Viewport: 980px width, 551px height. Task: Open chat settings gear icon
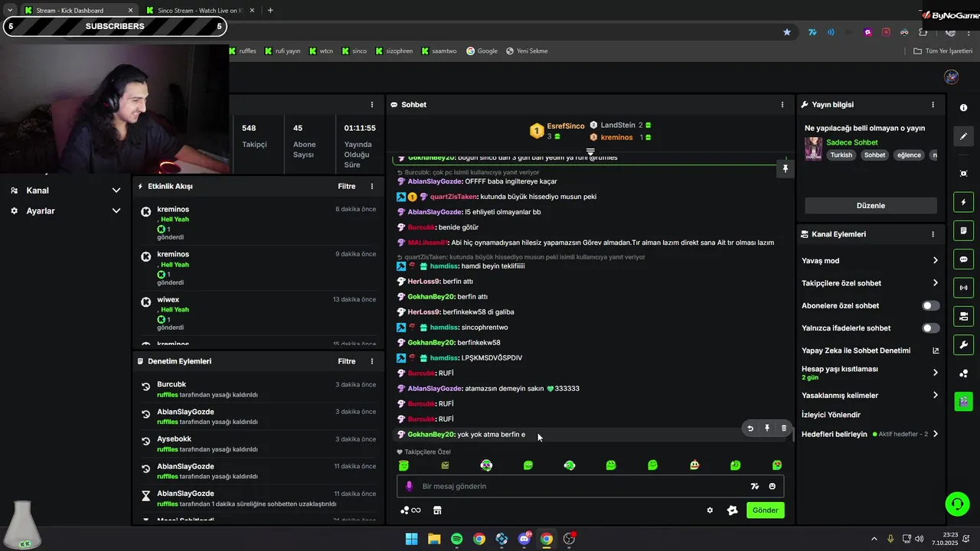(x=710, y=510)
